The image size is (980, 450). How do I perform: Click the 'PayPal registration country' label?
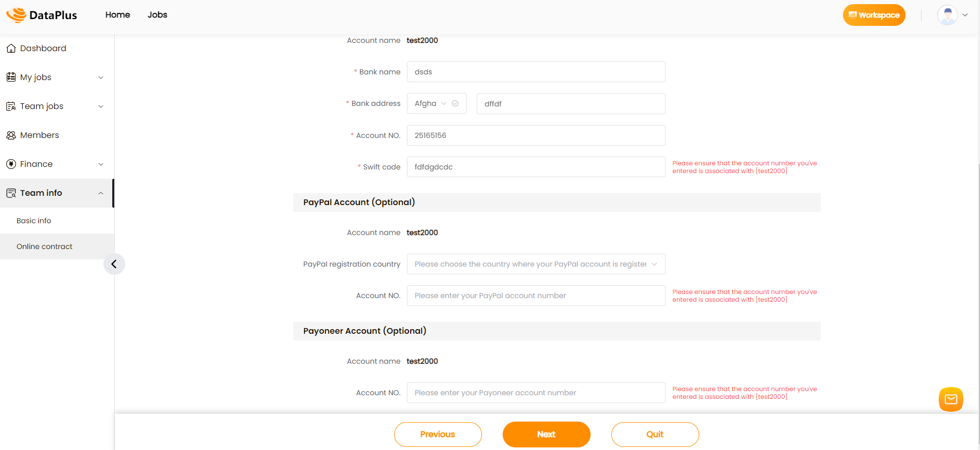click(352, 264)
